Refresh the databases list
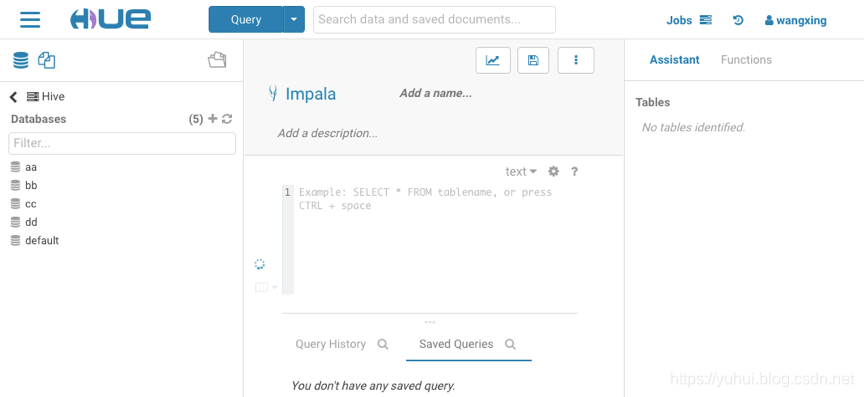The height and width of the screenshot is (397, 864). click(227, 119)
